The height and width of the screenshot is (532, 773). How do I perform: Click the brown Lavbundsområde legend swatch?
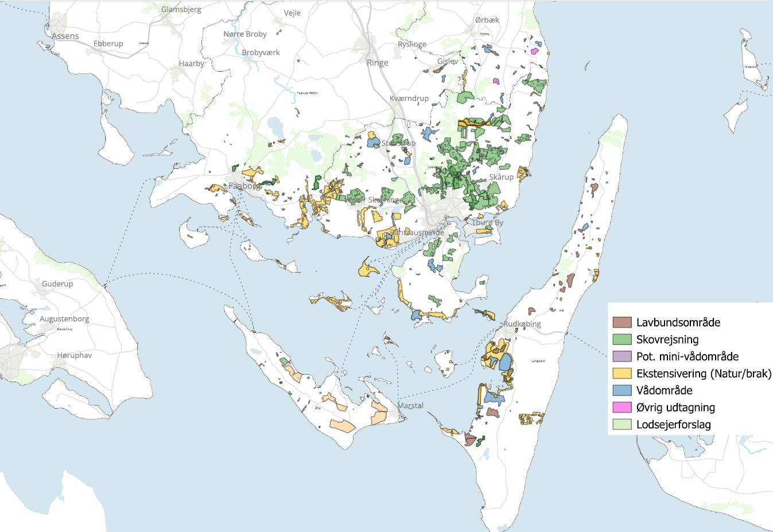tap(622, 323)
